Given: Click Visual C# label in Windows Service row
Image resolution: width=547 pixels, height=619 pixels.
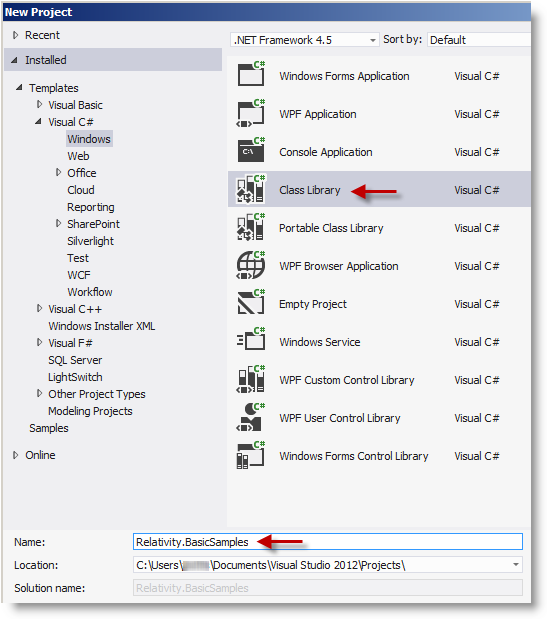Looking at the screenshot, I should pyautogui.click(x=476, y=342).
